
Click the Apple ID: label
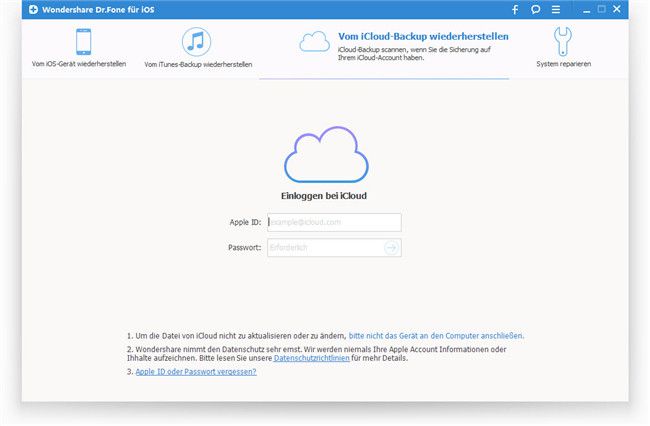pyautogui.click(x=245, y=222)
